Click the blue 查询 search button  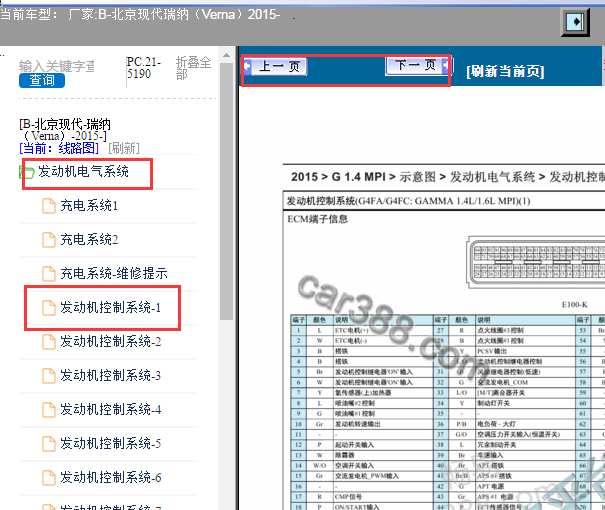(42, 80)
